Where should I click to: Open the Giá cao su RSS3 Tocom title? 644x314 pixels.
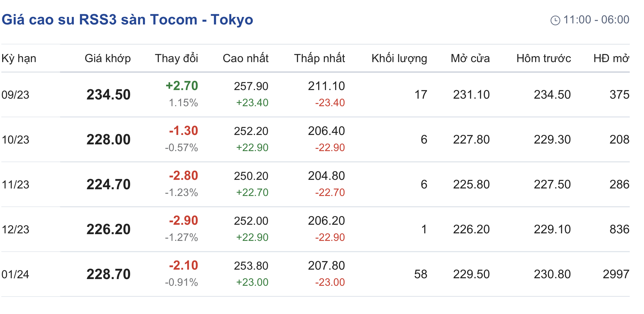[127, 20]
